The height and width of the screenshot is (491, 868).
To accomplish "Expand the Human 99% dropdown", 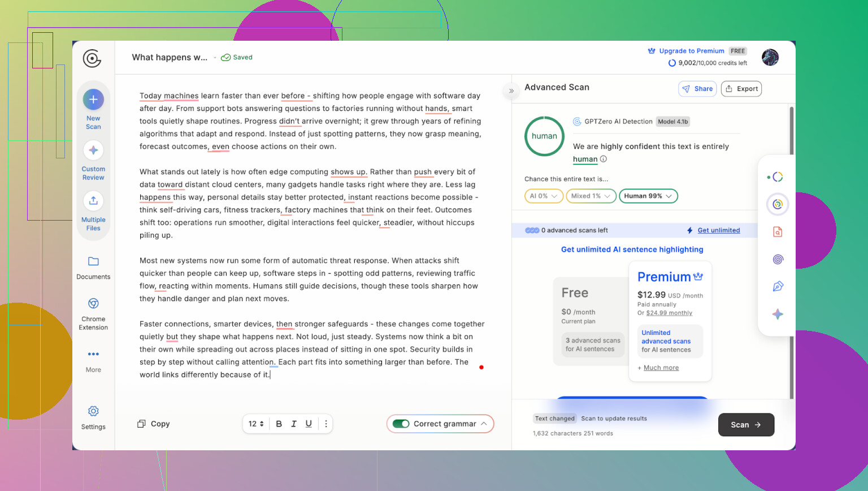I will pos(648,196).
